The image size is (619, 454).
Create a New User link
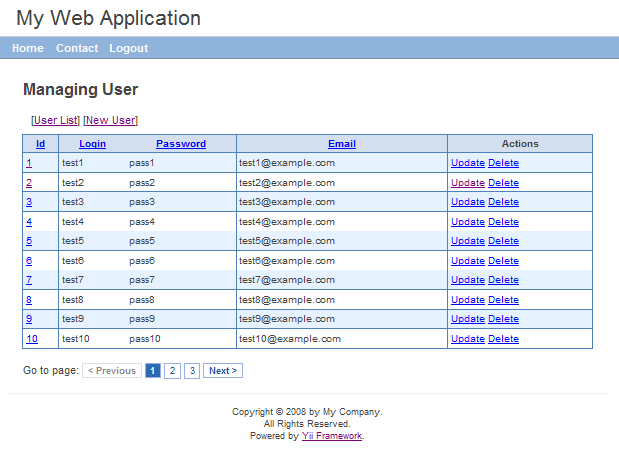point(110,120)
